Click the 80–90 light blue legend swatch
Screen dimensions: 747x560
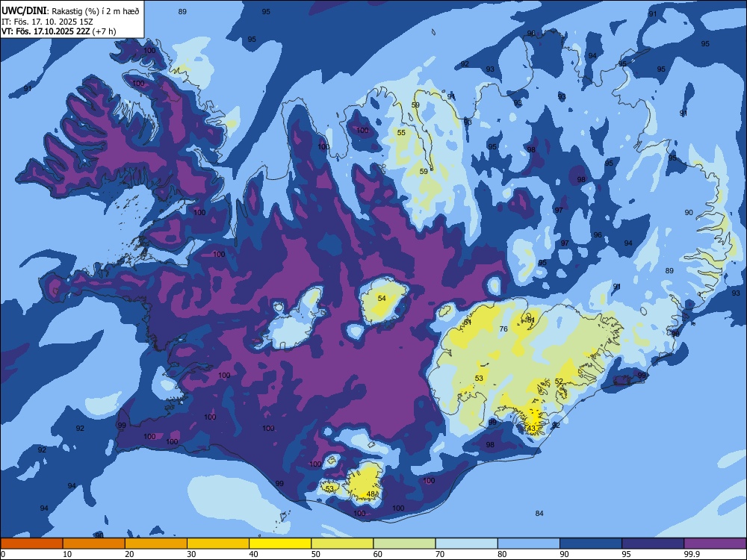[x=529, y=544]
